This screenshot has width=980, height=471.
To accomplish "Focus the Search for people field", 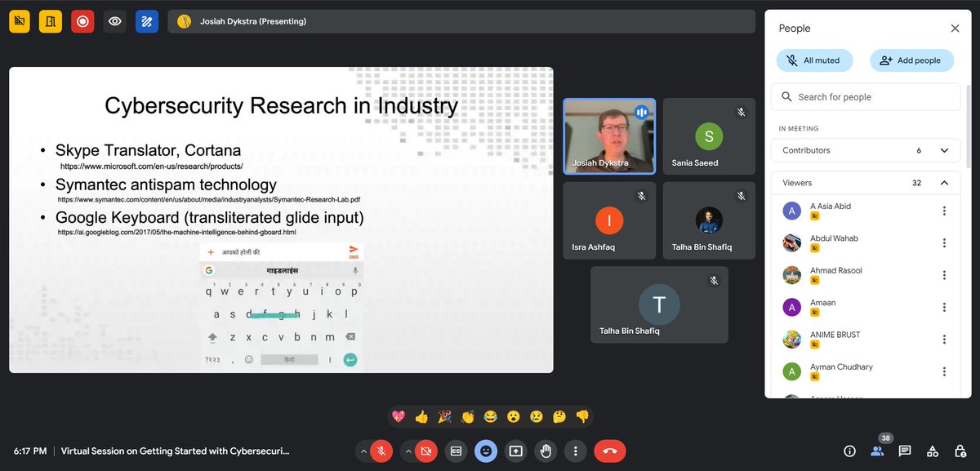I will (x=866, y=96).
